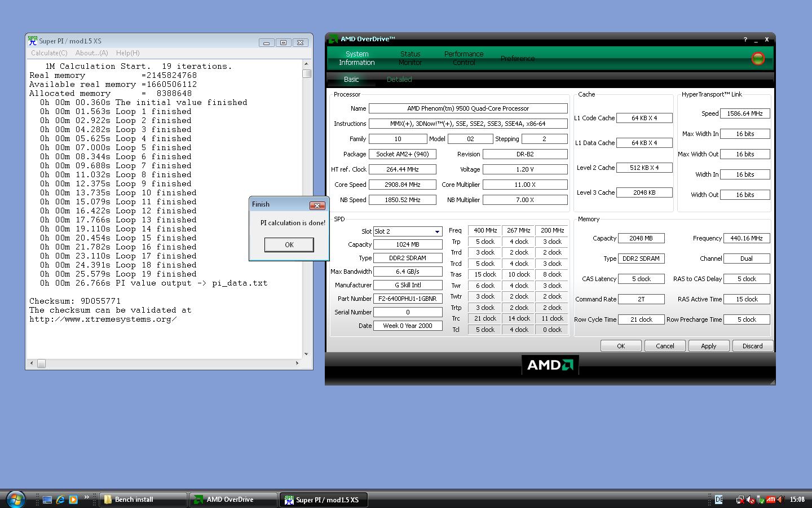Open AMD OverDrive help question mark
812x508 pixels.
click(x=745, y=40)
